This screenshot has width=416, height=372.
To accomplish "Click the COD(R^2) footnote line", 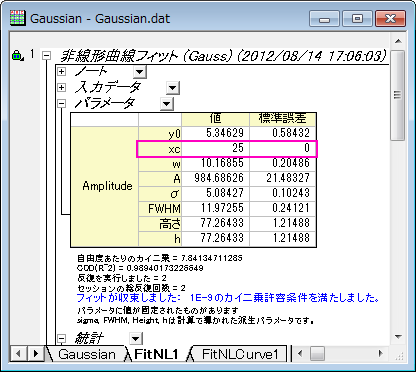I will pyautogui.click(x=140, y=268).
